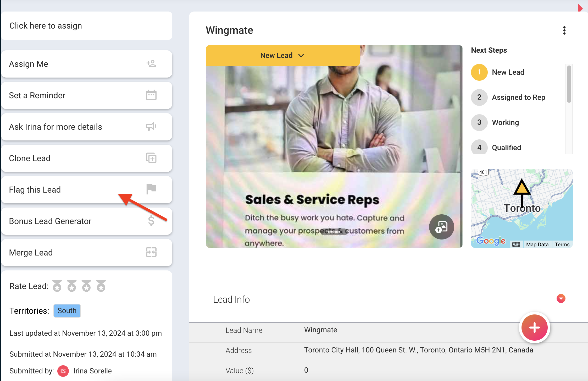Choose Set a Reminder action
Viewport: 588px width, 381px height.
click(x=87, y=95)
